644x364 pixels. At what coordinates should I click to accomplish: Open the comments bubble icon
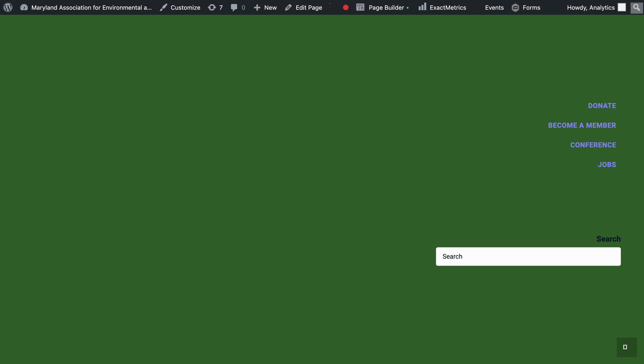pyautogui.click(x=238, y=7)
